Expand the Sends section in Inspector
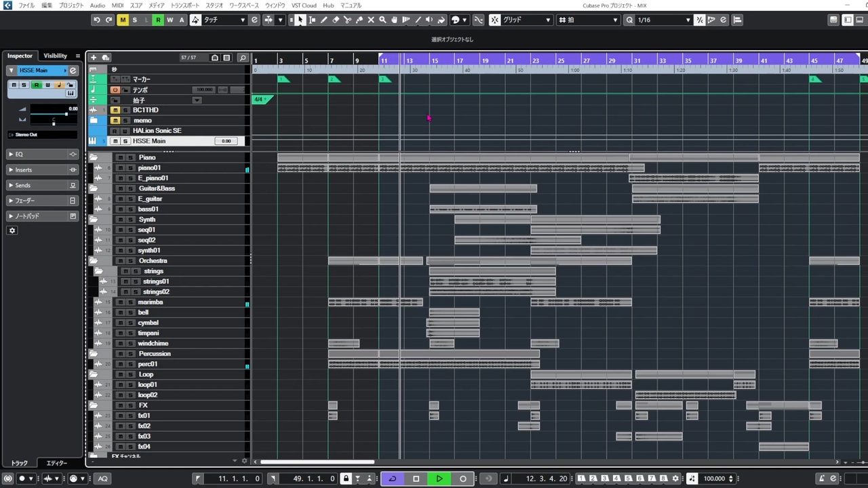 point(43,185)
